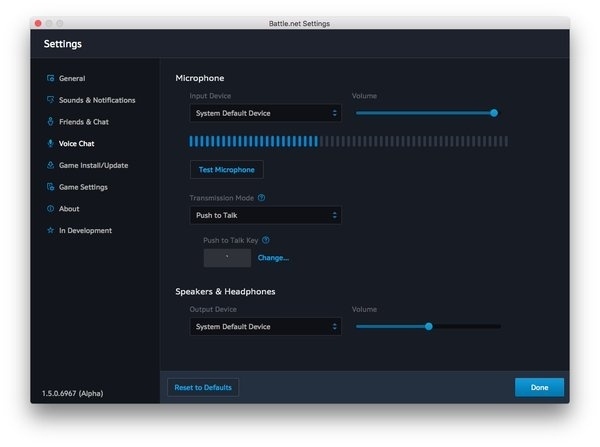Open the General settings section
This screenshot has height=447, width=600.
[x=72, y=78]
